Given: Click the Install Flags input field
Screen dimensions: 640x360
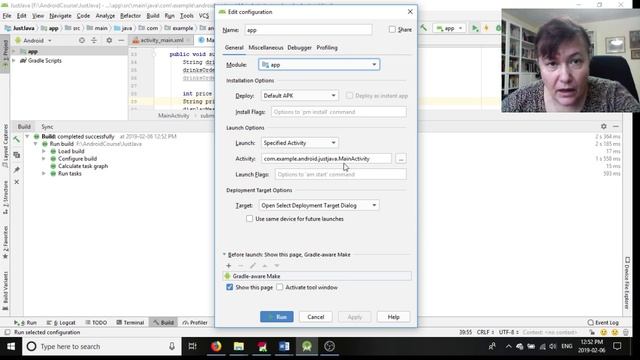Looking at the screenshot, I should [339, 112].
